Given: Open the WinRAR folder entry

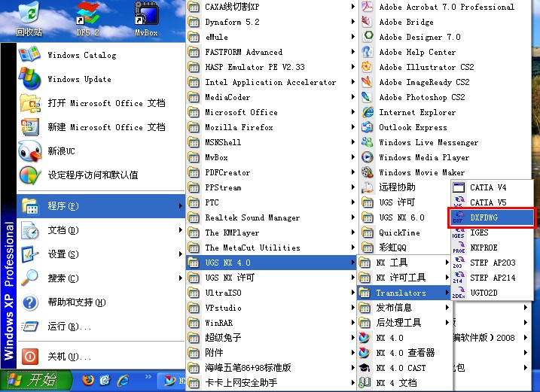Looking at the screenshot, I should [271, 323].
